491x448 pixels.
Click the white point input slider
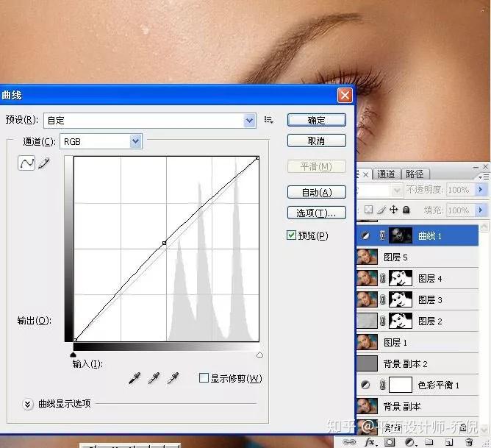click(x=259, y=355)
